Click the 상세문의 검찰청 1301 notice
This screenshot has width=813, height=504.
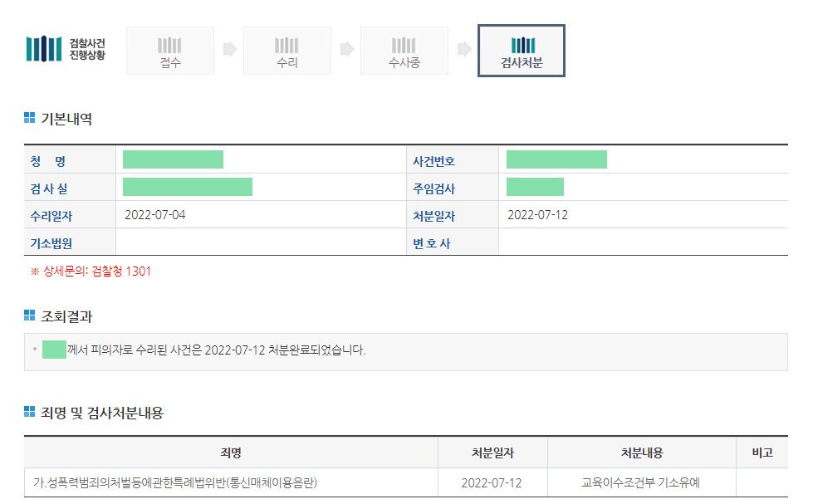pos(91,271)
